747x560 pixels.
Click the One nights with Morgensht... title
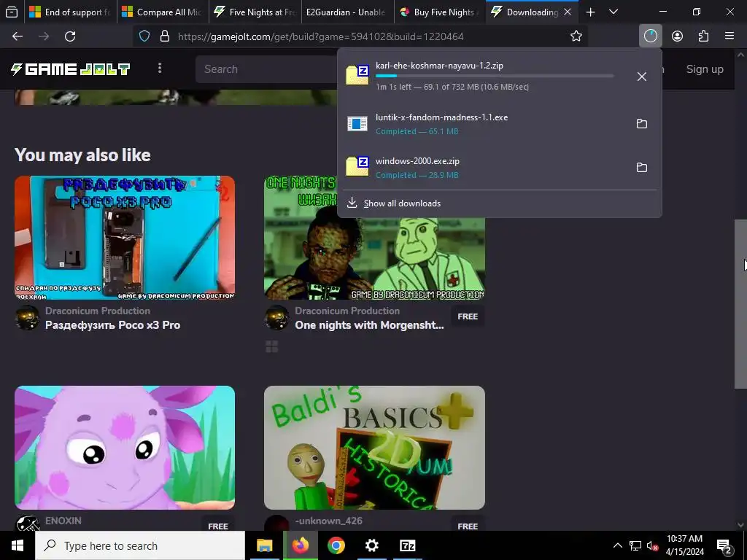[x=369, y=325]
